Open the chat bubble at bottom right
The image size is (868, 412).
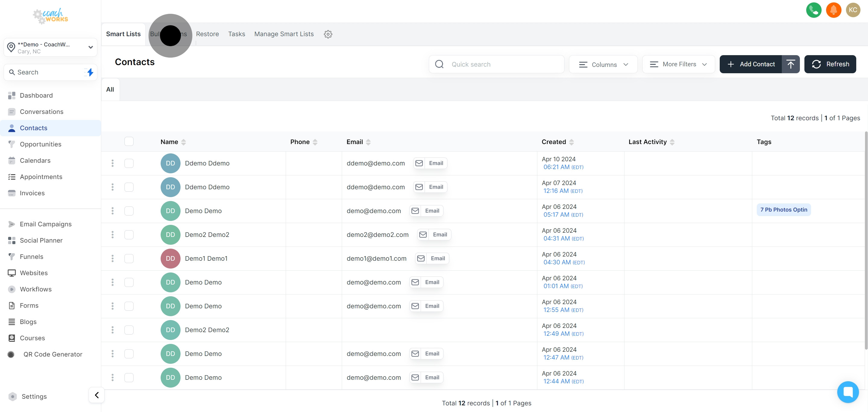coord(848,392)
